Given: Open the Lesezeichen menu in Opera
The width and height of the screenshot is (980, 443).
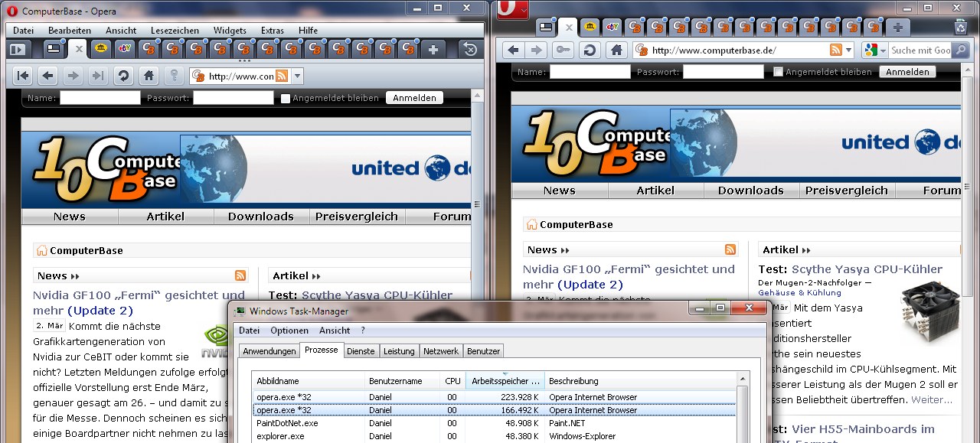Looking at the screenshot, I should point(175,31).
